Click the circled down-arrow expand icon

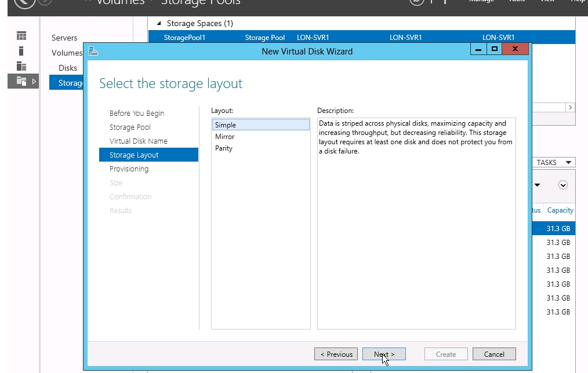563,185
